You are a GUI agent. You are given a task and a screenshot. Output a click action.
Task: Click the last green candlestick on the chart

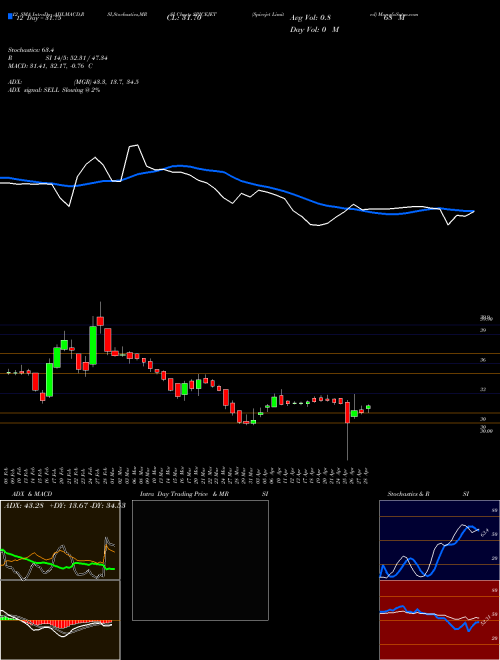click(x=368, y=407)
